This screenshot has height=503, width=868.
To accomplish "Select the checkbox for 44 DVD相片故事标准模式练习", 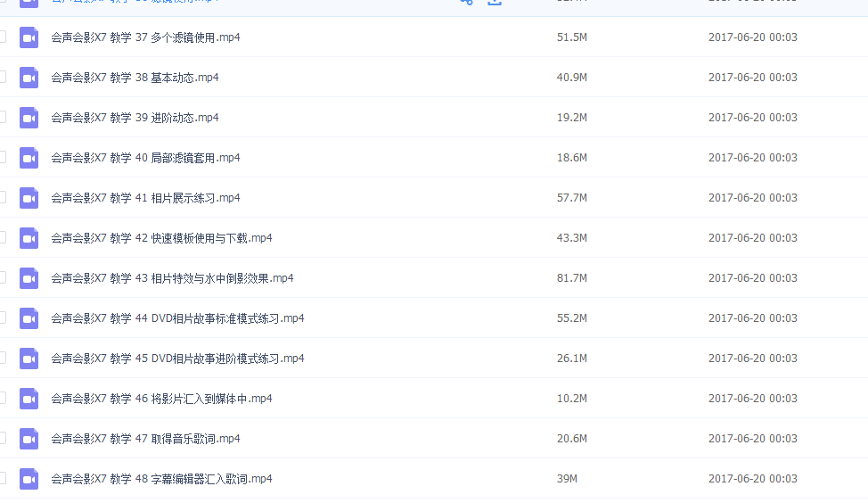I will coord(3,318).
